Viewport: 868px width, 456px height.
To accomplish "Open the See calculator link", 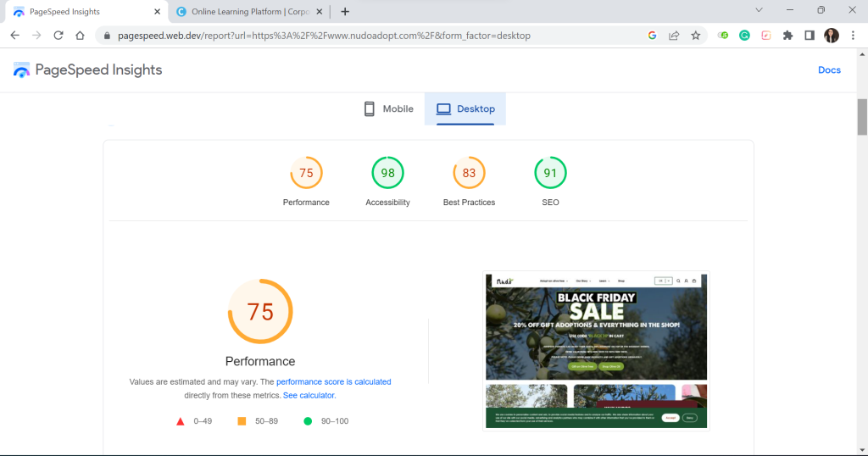I will [309, 396].
